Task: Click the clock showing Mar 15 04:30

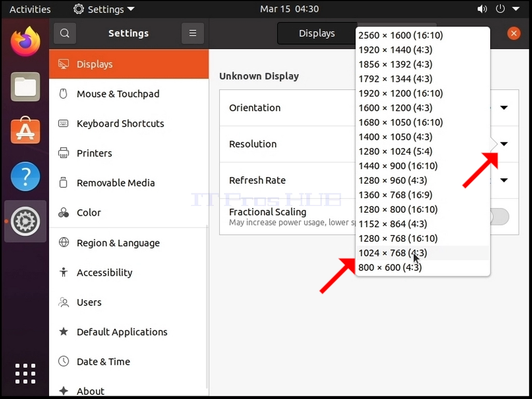Action: pos(289,9)
